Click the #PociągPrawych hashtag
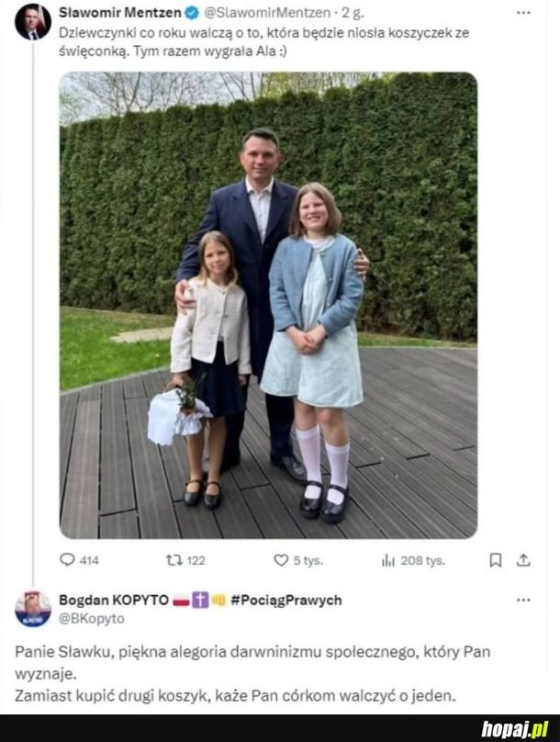The height and width of the screenshot is (742, 560). pyautogui.click(x=286, y=600)
